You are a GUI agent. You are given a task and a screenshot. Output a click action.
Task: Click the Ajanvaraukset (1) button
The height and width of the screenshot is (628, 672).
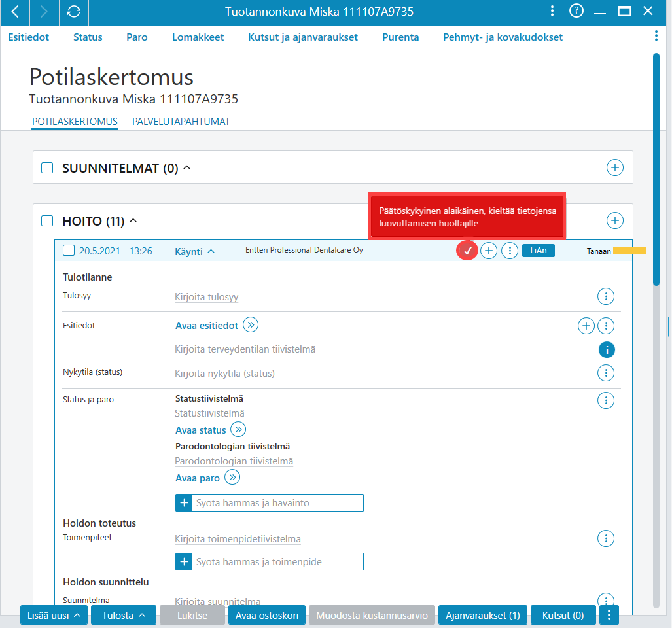click(483, 615)
